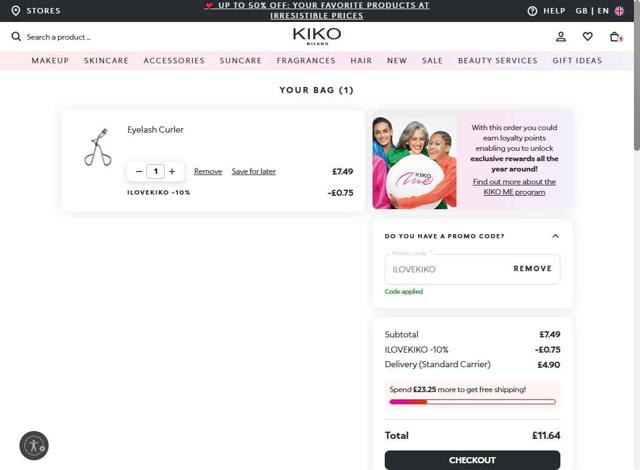
Task: Click the item's ILOVEKIKO -10% label
Action: click(x=159, y=193)
